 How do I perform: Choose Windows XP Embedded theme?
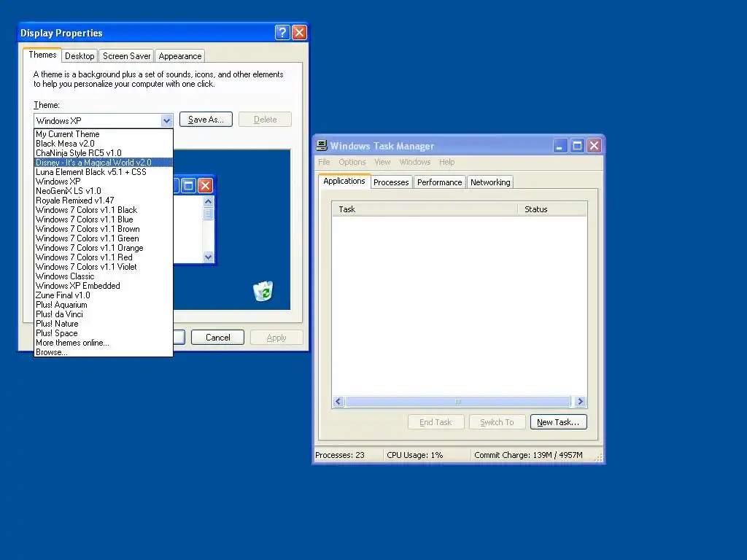point(104,286)
